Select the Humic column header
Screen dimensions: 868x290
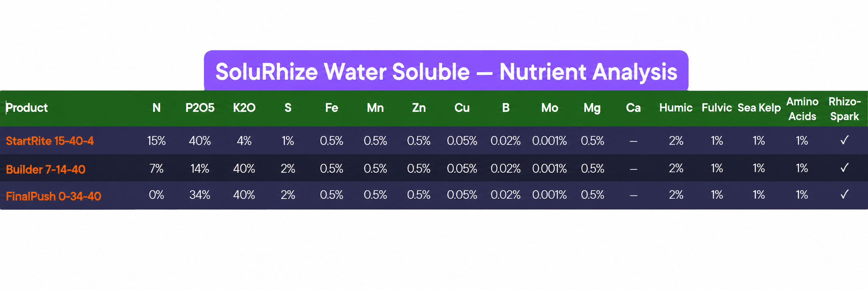(676, 108)
